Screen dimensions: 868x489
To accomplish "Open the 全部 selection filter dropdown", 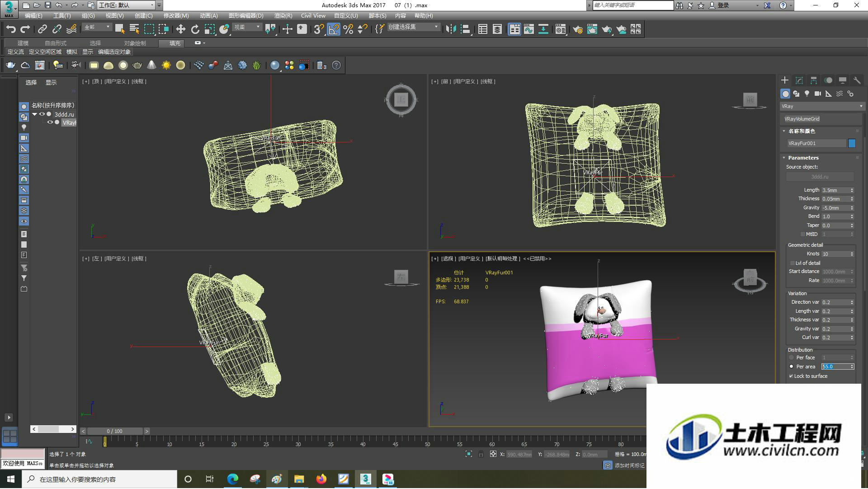I will click(97, 27).
